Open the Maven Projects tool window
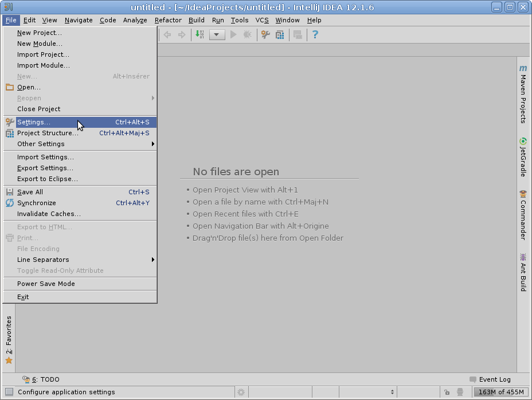Screen dimensions: 532x400 pos(523,95)
